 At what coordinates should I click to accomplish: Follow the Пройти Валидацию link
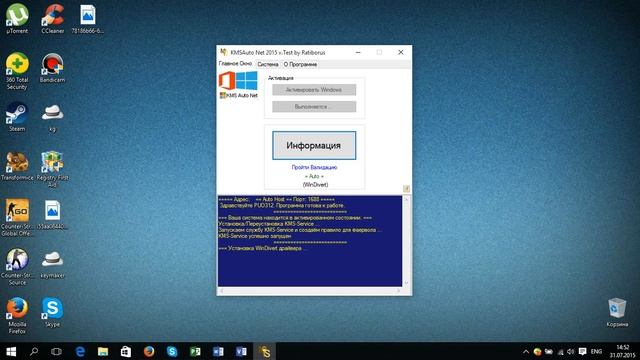click(314, 167)
